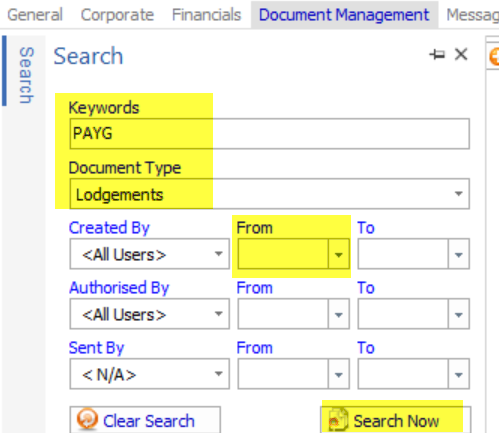Expand the Sent By dropdown
Image resolution: width=499 pixels, height=433 pixels.
point(219,374)
